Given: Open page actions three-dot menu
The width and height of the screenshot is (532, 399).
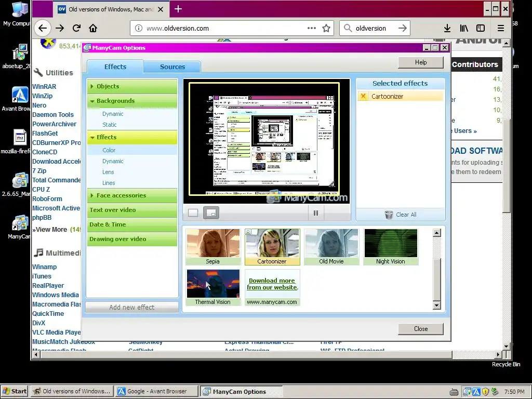Looking at the screenshot, I should [312, 28].
